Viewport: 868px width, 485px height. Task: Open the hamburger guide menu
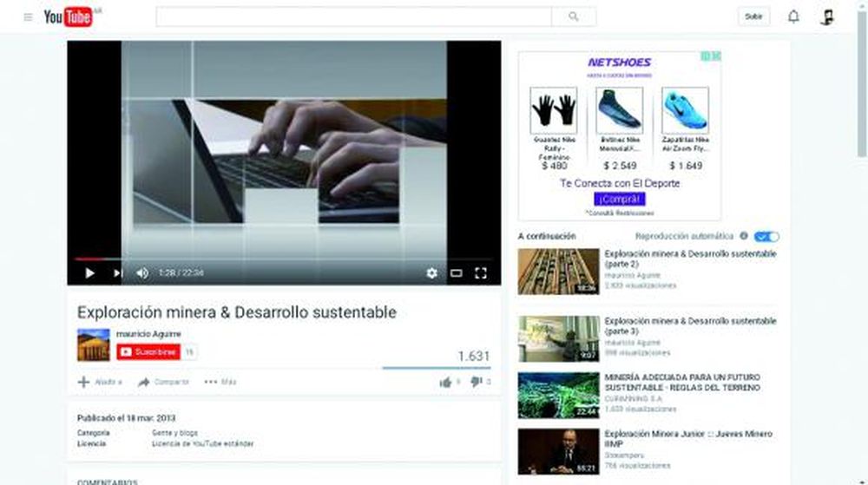pyautogui.click(x=29, y=17)
